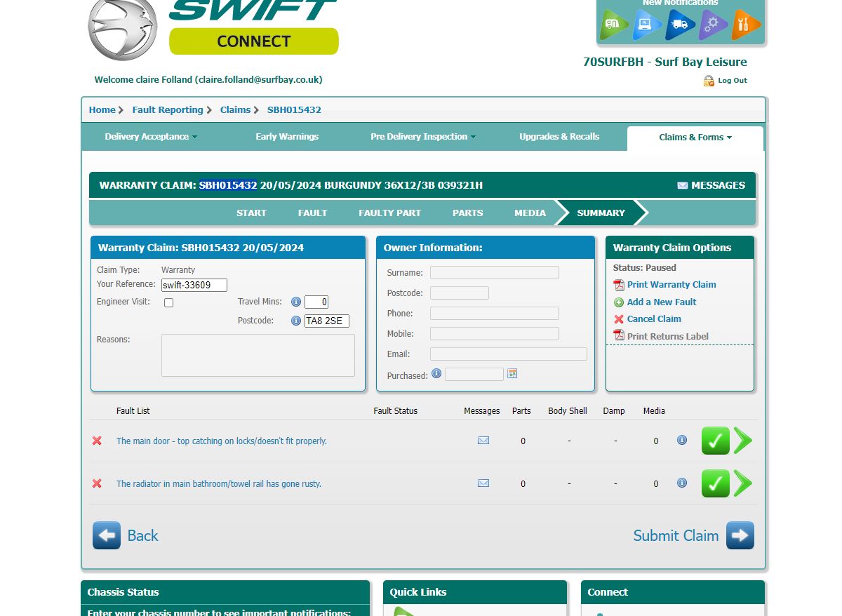Click the Log Out link
The width and height of the screenshot is (842, 616).
coord(733,81)
